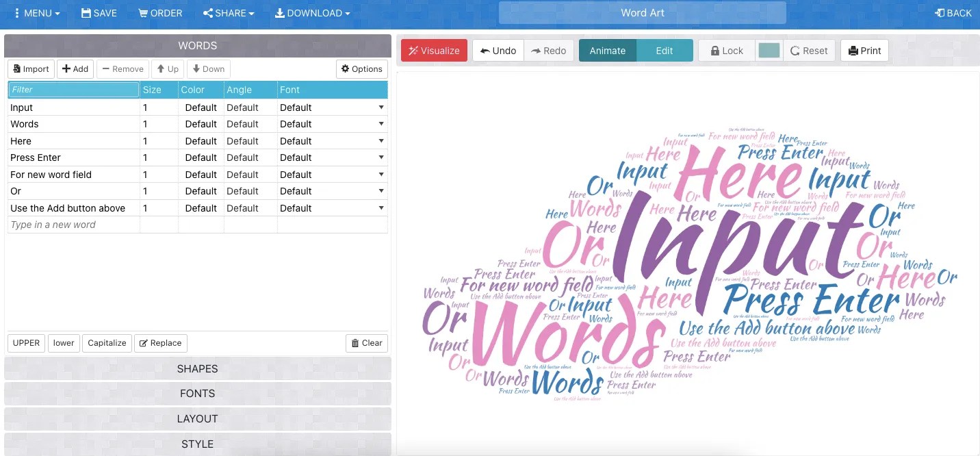This screenshot has height=456, width=980.
Task: Click the Clear button to empty word list
Action: (x=367, y=343)
